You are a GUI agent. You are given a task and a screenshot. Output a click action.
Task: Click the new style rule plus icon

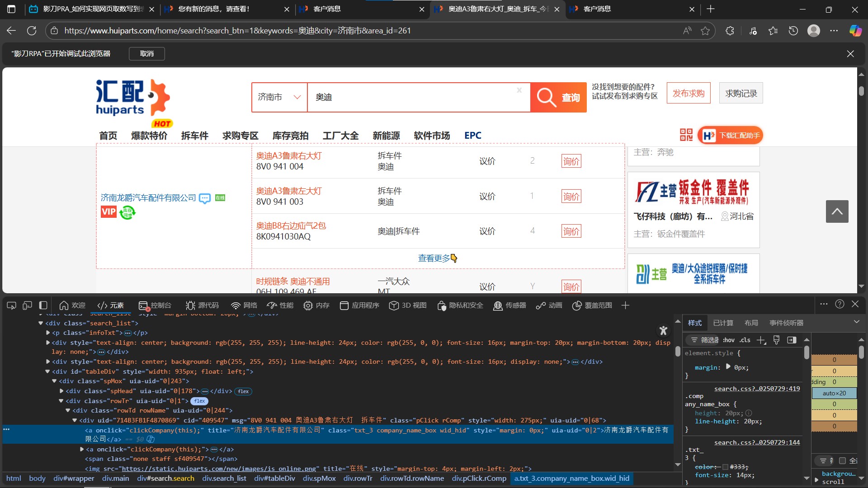pos(761,340)
